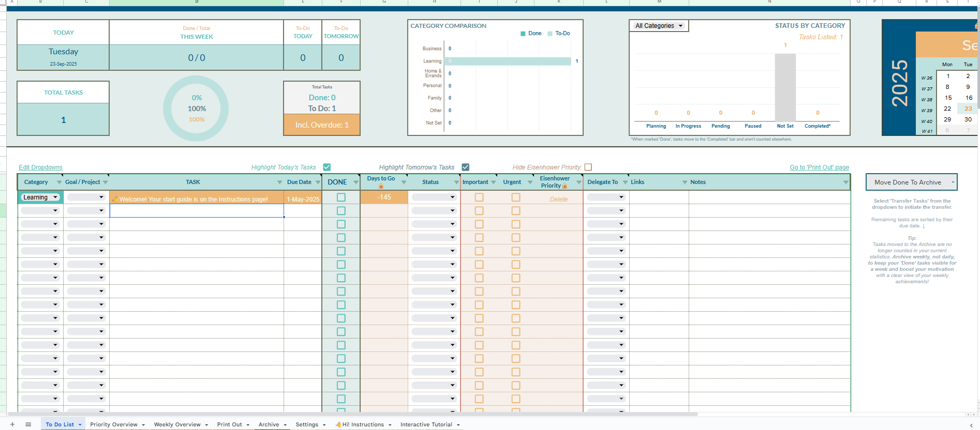Click the Edit Dropdowns link
The image size is (980, 430).
[x=40, y=167]
